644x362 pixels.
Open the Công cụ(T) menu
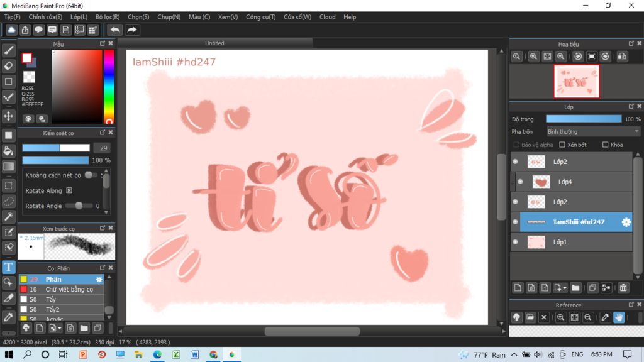261,17
